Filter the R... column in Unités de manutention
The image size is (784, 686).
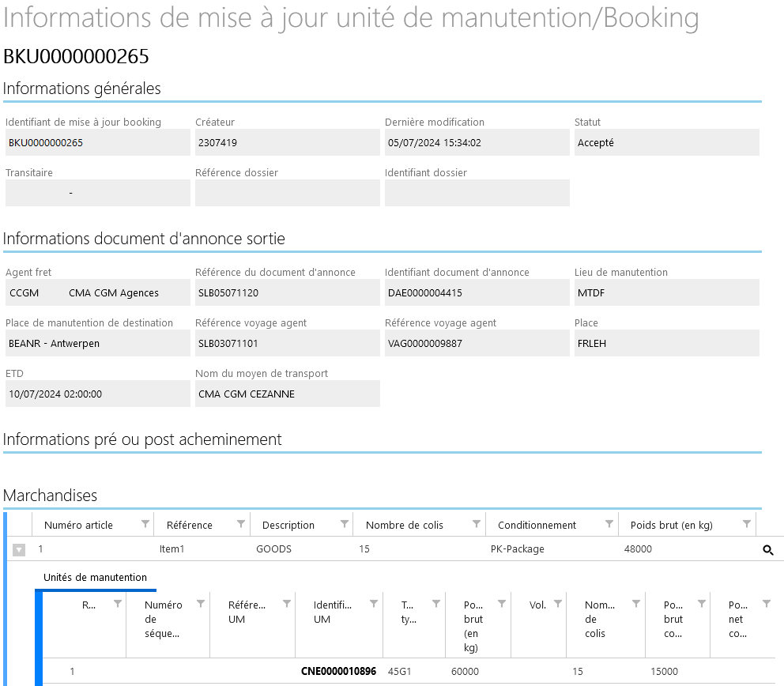click(118, 604)
